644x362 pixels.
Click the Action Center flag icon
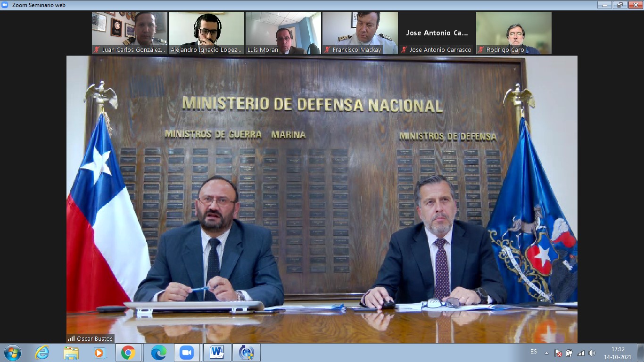[x=558, y=353]
